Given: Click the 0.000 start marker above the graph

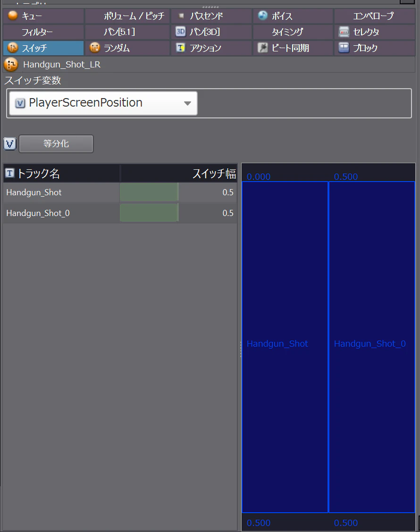Looking at the screenshot, I should click(259, 177).
